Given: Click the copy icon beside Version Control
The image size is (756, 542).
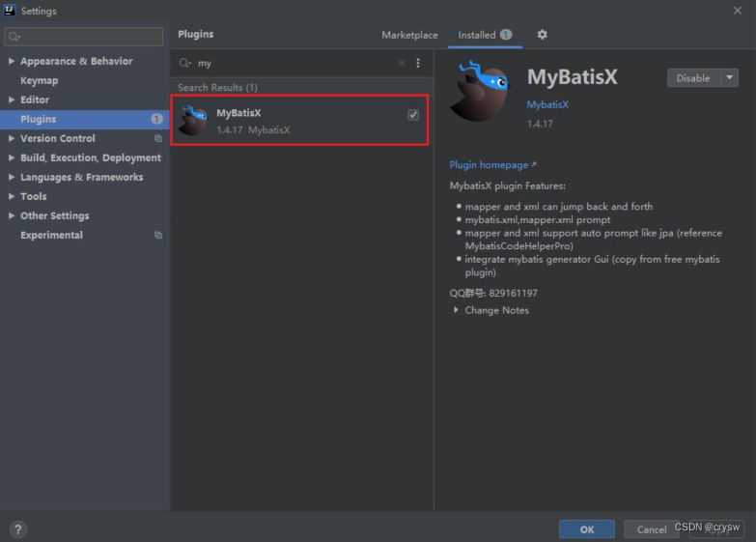Looking at the screenshot, I should 158,138.
